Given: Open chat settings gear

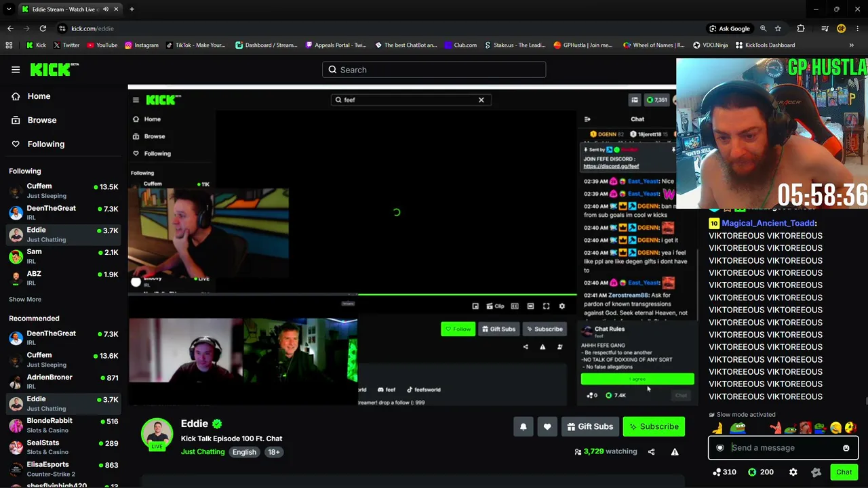Looking at the screenshot, I should pyautogui.click(x=793, y=472).
